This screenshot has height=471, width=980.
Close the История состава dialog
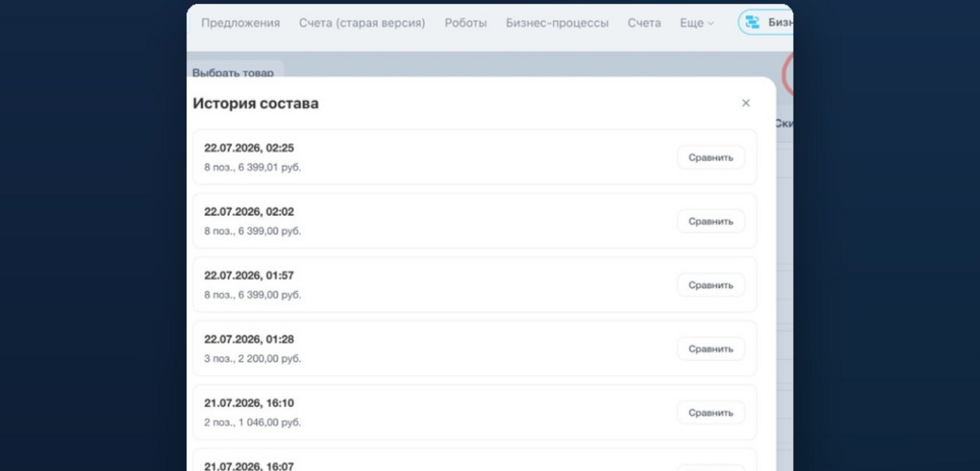click(745, 103)
